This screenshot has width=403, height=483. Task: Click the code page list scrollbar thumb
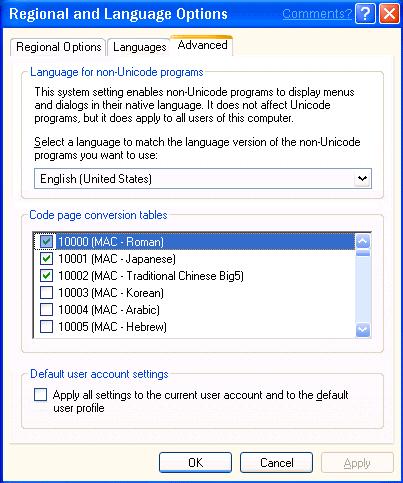pyautogui.click(x=363, y=253)
